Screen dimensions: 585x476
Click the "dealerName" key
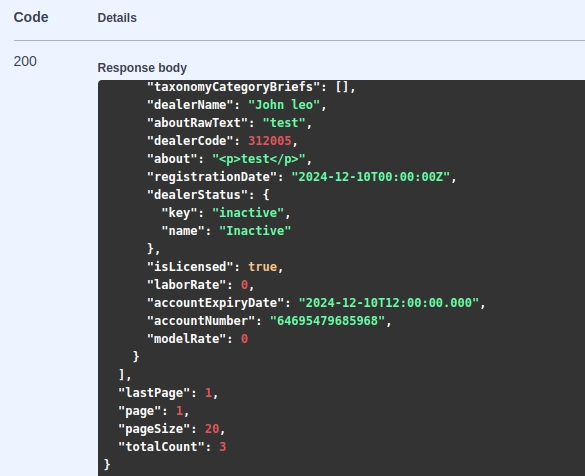click(x=190, y=105)
